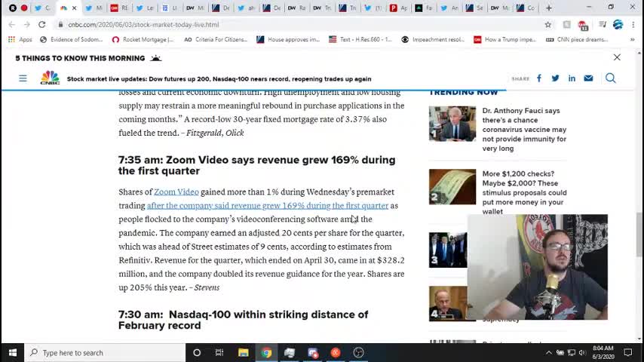Click the red extension icon with badge
Image resolution: width=644 pixels, height=362 pixels.
coord(583,26)
